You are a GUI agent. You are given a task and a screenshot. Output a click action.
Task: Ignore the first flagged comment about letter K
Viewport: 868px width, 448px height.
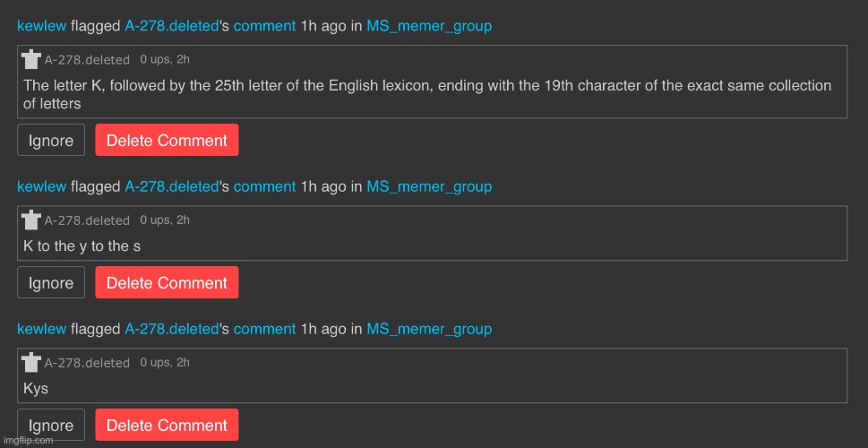(51, 140)
